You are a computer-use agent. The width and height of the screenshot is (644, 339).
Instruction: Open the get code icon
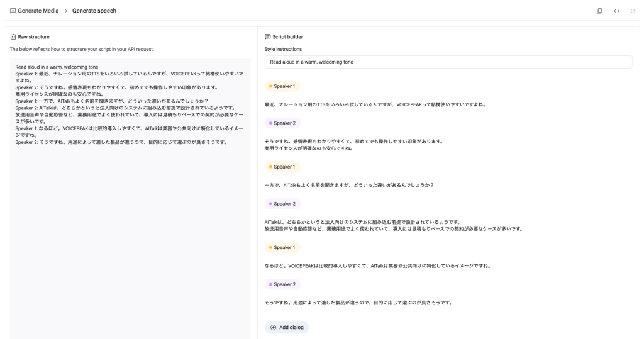coord(616,11)
